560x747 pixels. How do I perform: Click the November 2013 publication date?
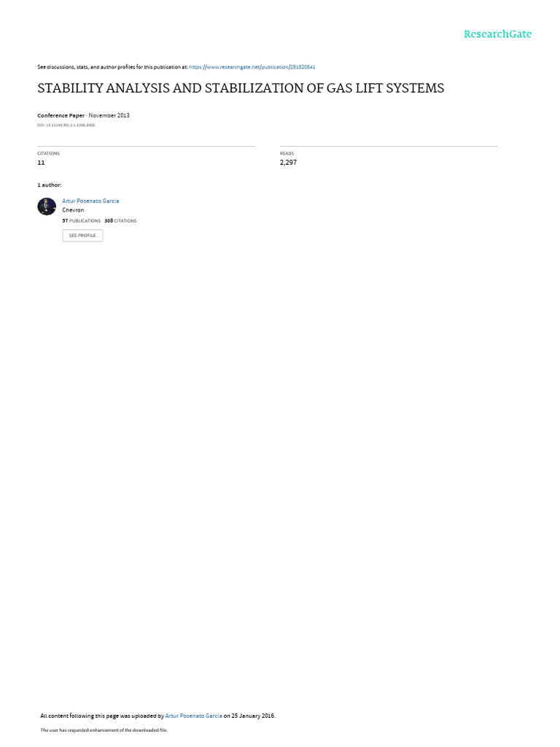pos(109,115)
